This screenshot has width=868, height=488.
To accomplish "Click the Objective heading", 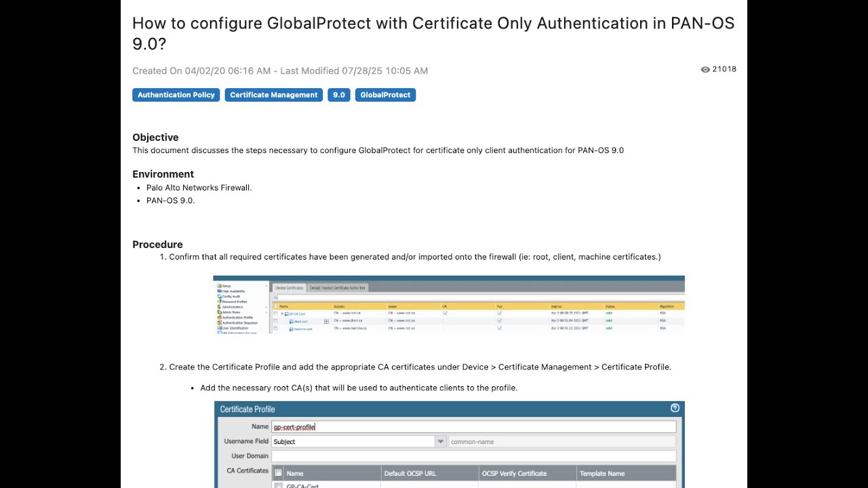I will point(155,137).
